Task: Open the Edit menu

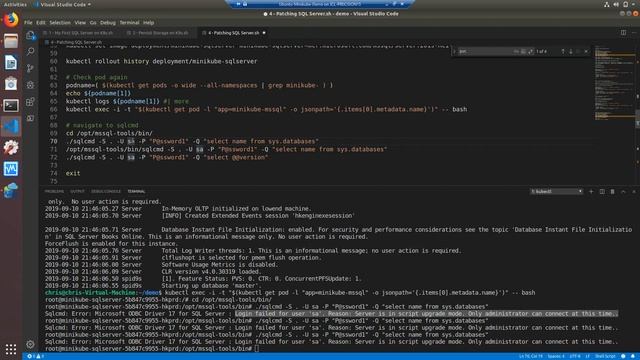Action: 41,23
